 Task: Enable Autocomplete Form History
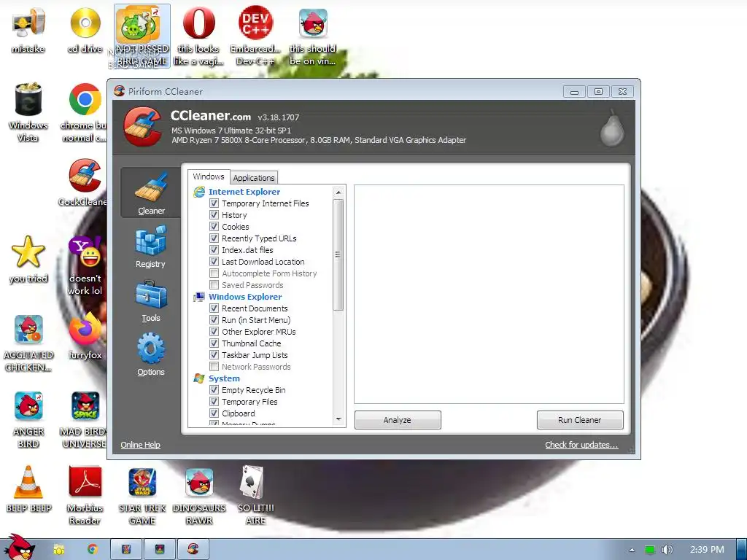(214, 273)
